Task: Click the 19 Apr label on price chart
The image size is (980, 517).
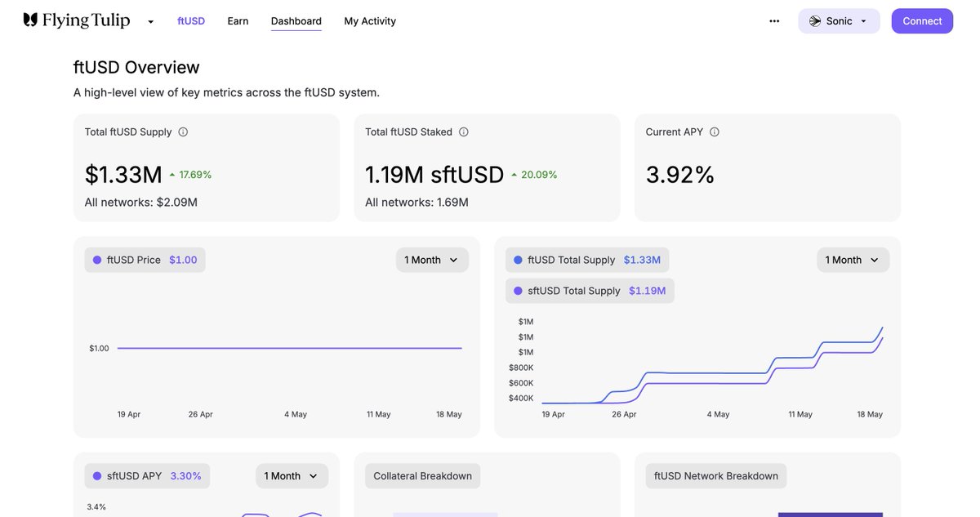Action: 129,415
